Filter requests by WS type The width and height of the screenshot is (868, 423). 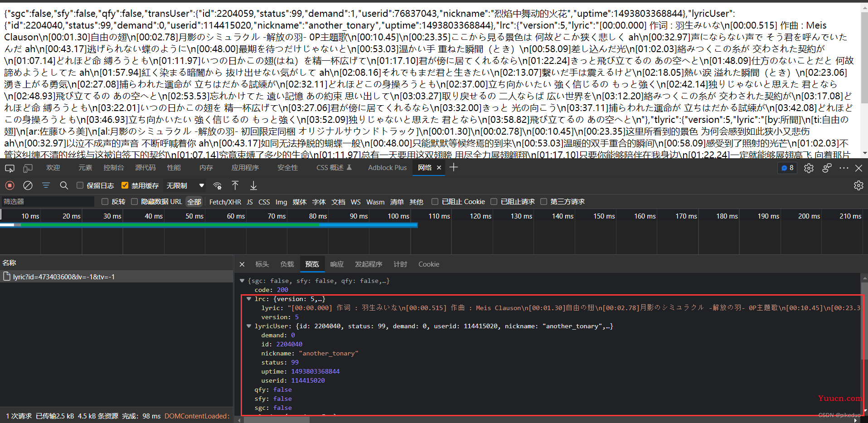coord(356,202)
